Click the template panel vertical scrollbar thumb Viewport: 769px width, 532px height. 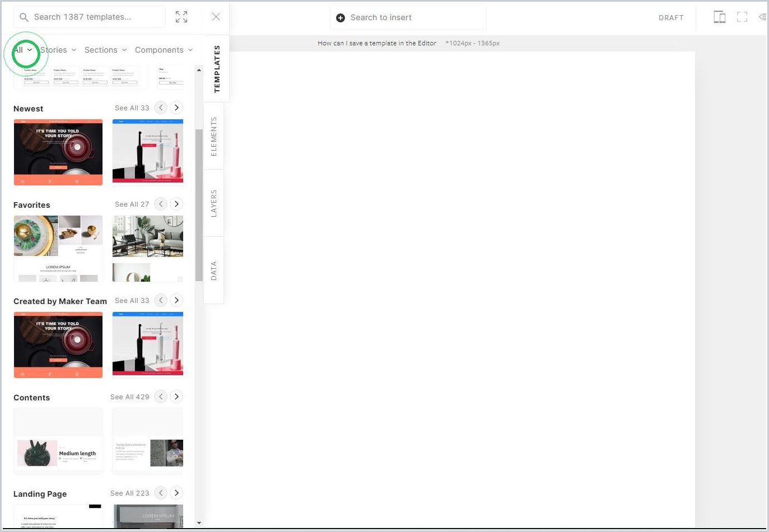tap(199, 205)
